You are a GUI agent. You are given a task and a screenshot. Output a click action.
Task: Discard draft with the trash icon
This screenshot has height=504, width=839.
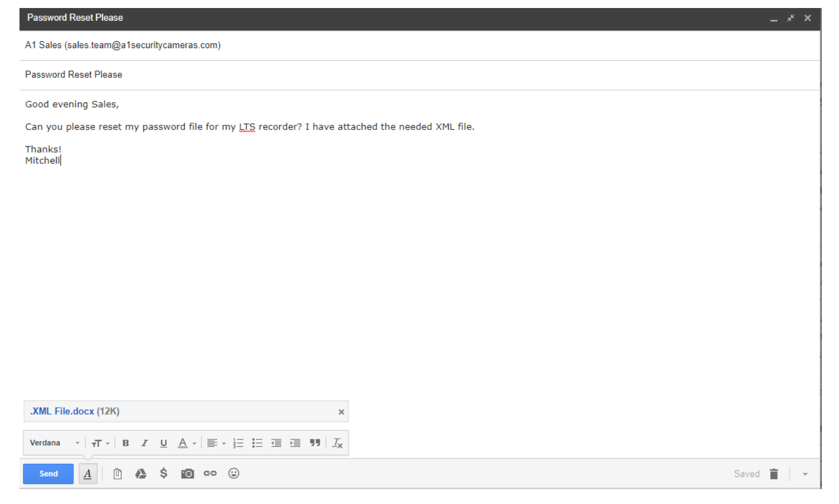[774, 474]
